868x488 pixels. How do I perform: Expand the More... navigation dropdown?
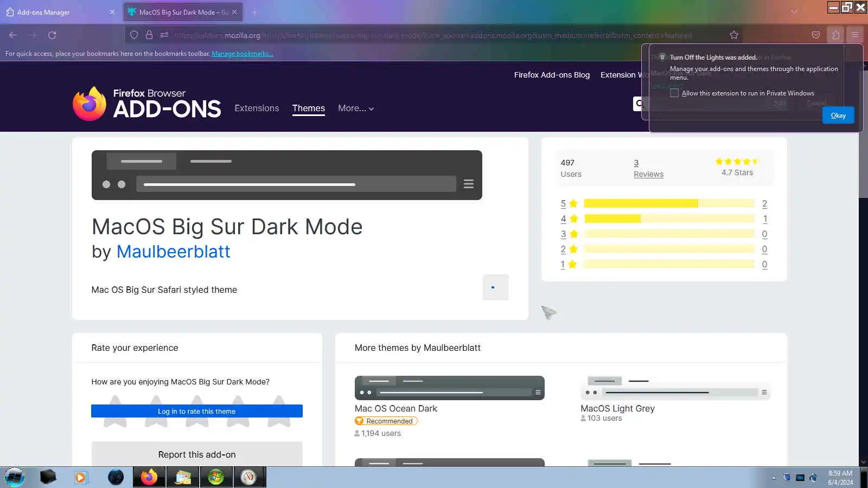[x=356, y=108]
